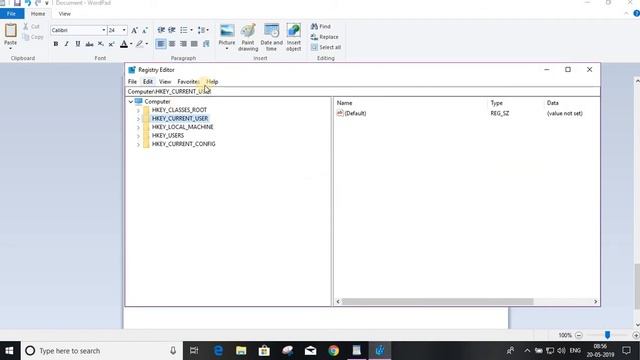Select Align text right in WordPad
640x360 pixels.
(x=183, y=44)
